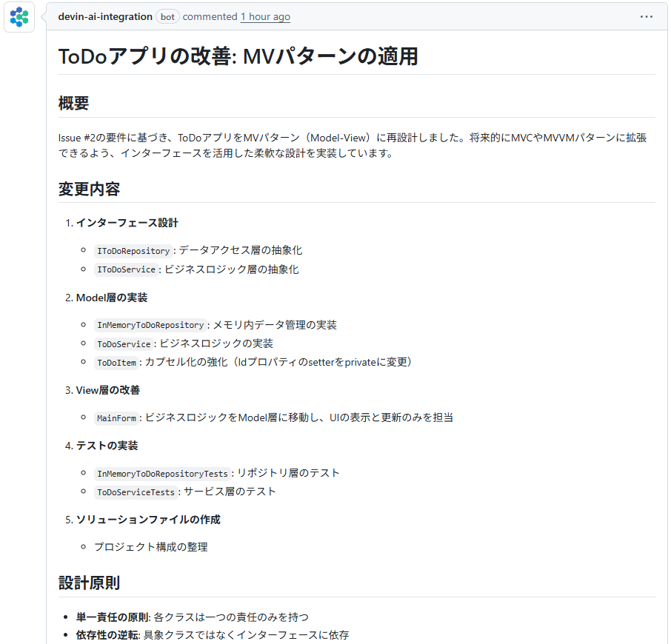
Task: Click list item '5. ソリューションファイルの作成'
Action: [x=142, y=520]
